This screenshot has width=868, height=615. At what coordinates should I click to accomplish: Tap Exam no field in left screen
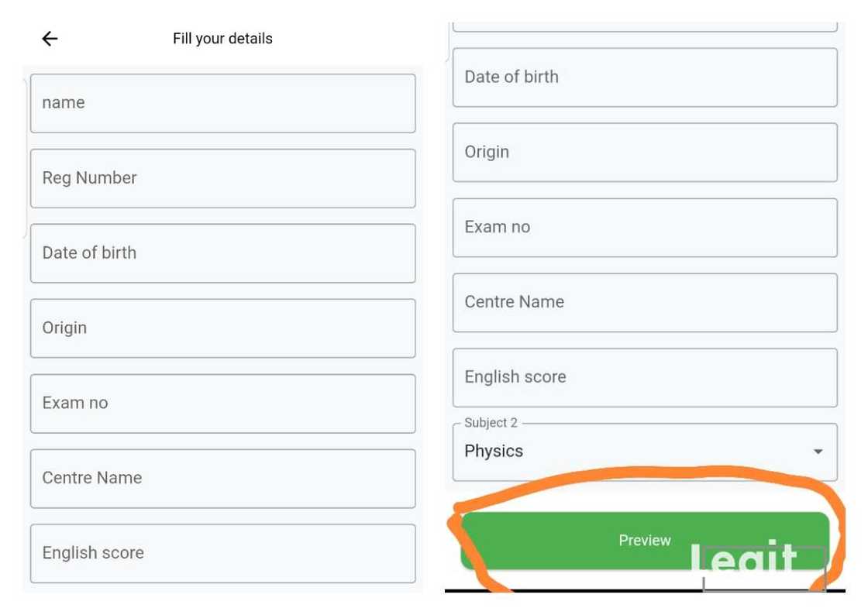point(222,404)
